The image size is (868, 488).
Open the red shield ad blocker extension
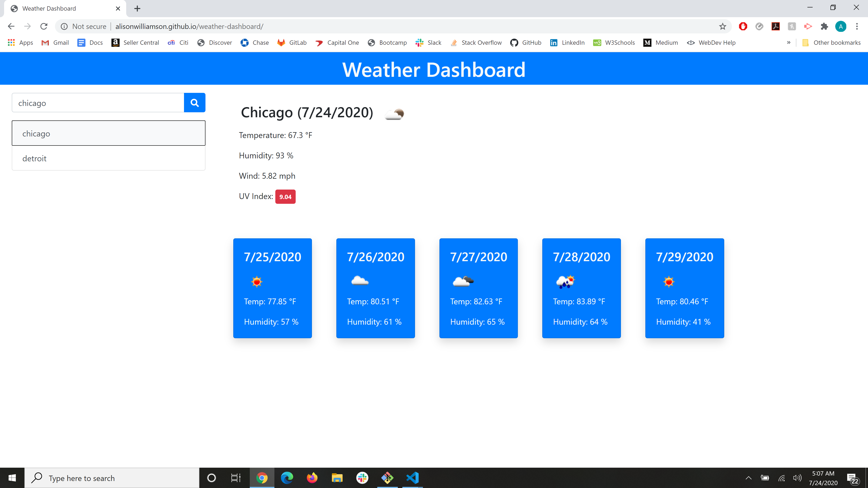[x=743, y=26]
